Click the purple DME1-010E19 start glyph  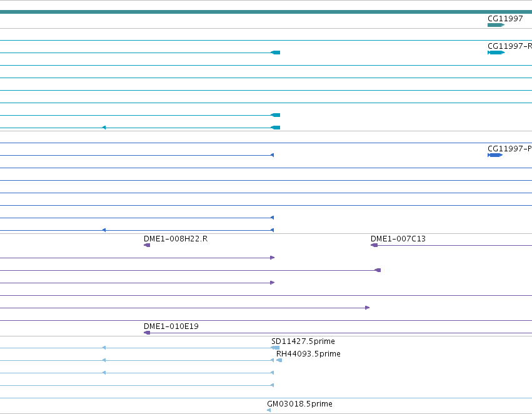(x=147, y=333)
